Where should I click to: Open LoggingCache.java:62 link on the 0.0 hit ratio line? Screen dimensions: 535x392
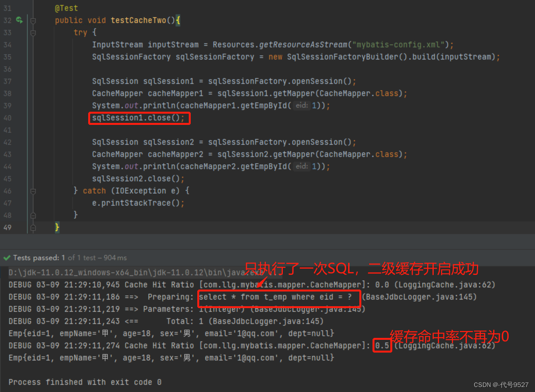444,285
